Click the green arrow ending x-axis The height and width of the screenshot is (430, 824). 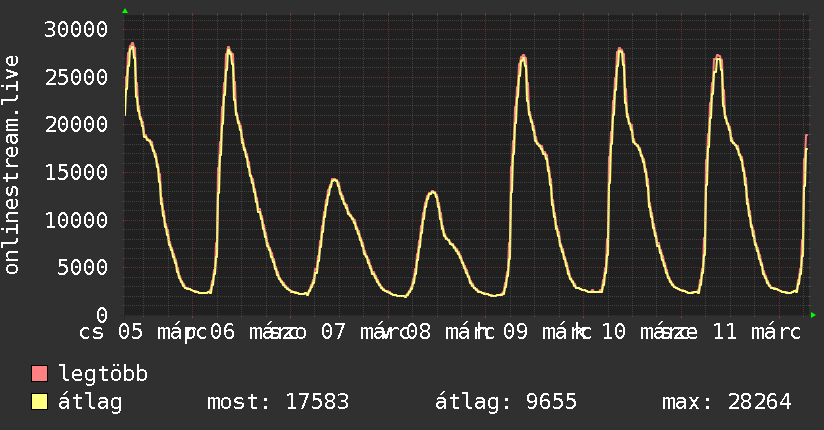coord(813,315)
